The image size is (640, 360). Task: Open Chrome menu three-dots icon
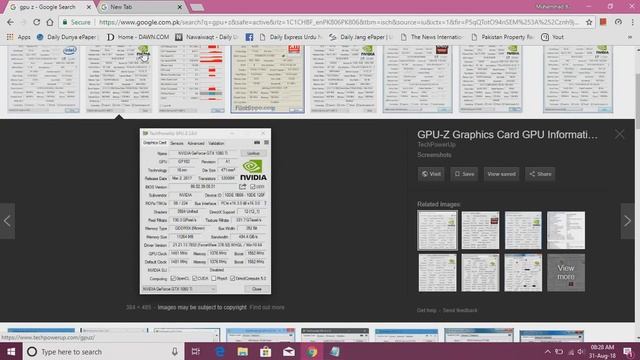coord(632,22)
